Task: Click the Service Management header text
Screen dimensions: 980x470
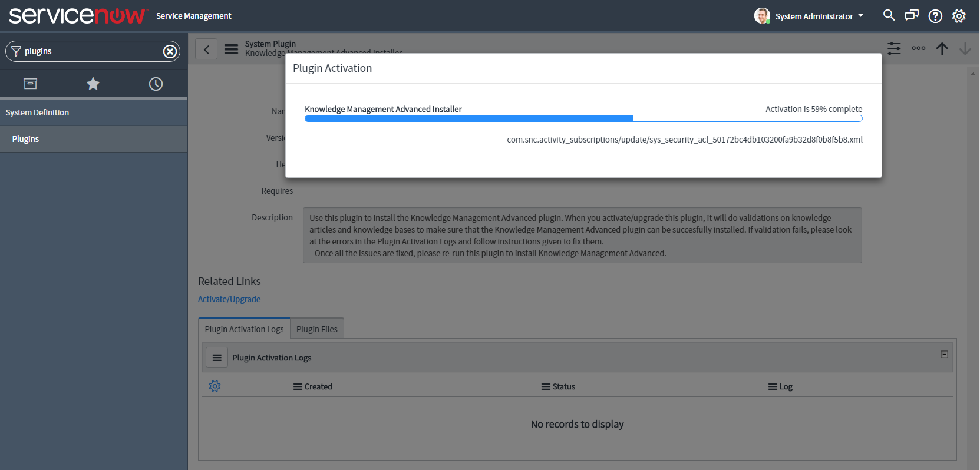Action: pos(194,16)
